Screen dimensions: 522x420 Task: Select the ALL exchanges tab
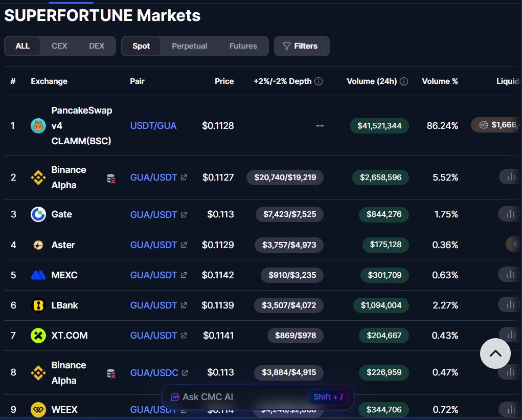pos(22,46)
